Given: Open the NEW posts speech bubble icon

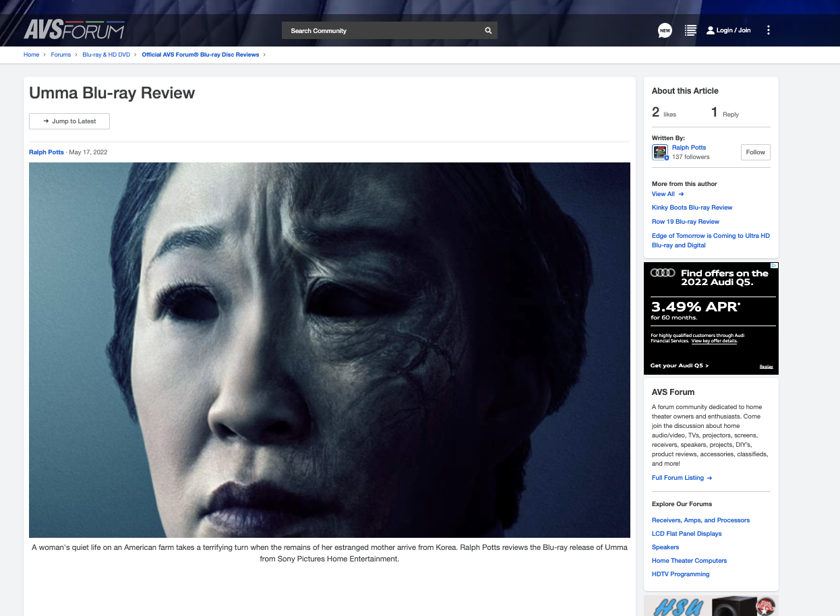Looking at the screenshot, I should point(665,30).
